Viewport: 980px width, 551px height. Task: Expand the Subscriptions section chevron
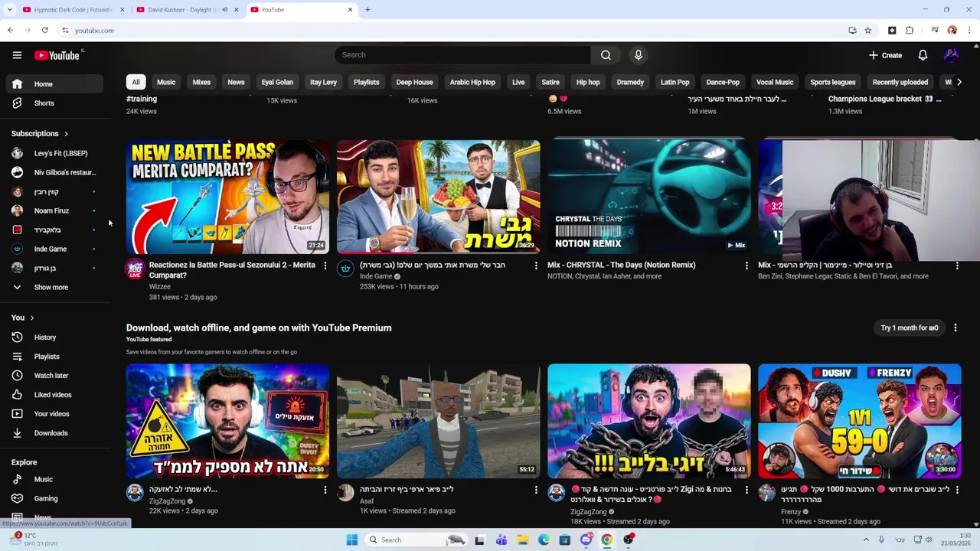pos(66,134)
